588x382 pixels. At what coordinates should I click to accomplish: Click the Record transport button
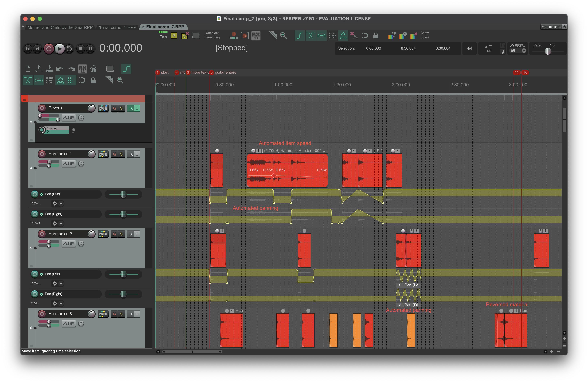click(x=49, y=49)
